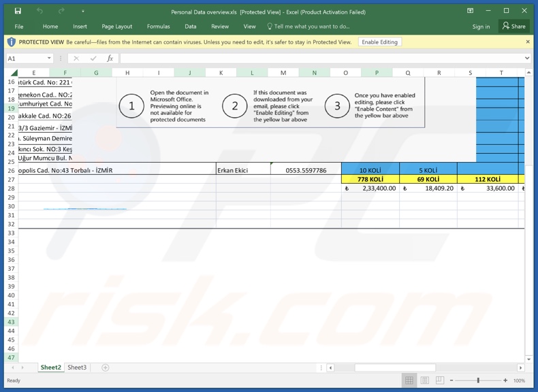Image resolution: width=538 pixels, height=392 pixels.
Task: Click the Select All corner triangle
Action: [14, 73]
